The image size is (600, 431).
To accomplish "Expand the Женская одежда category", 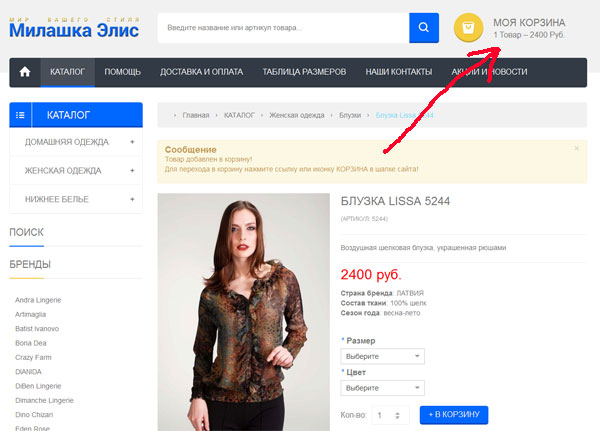I will [x=131, y=171].
